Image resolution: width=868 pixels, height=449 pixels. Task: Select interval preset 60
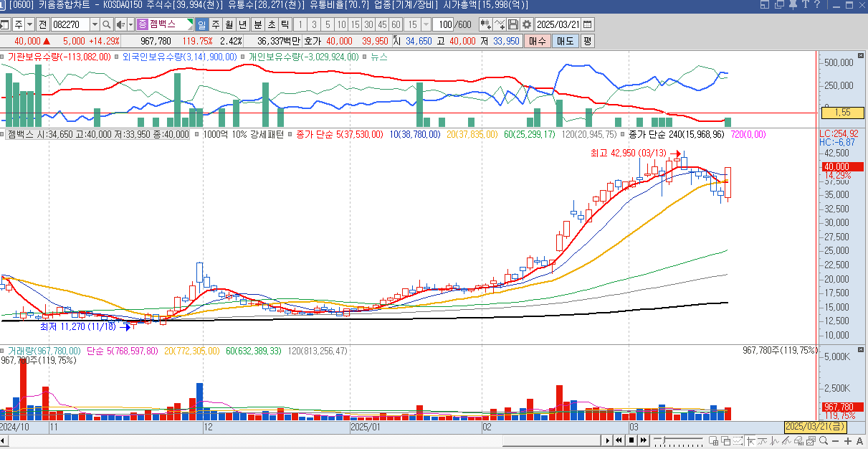pyautogui.click(x=396, y=24)
